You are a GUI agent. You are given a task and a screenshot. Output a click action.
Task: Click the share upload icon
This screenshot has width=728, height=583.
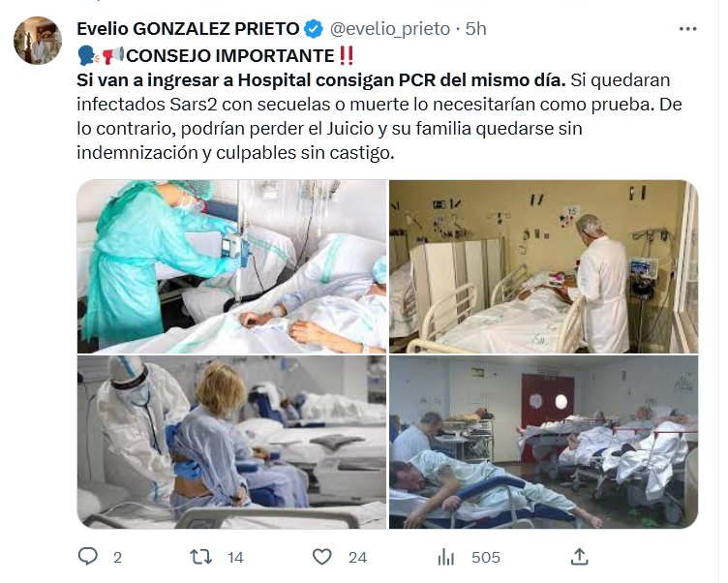pos(580,556)
